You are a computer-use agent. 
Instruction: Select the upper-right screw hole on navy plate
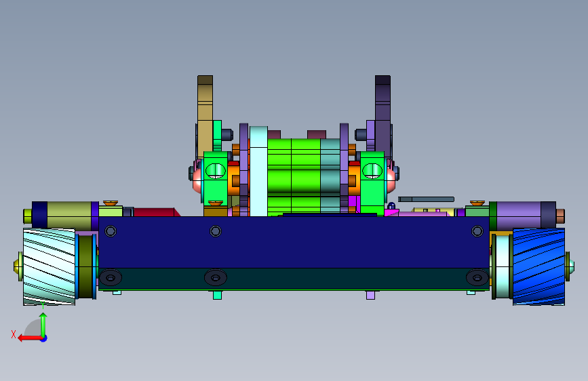pyautogui.click(x=477, y=231)
